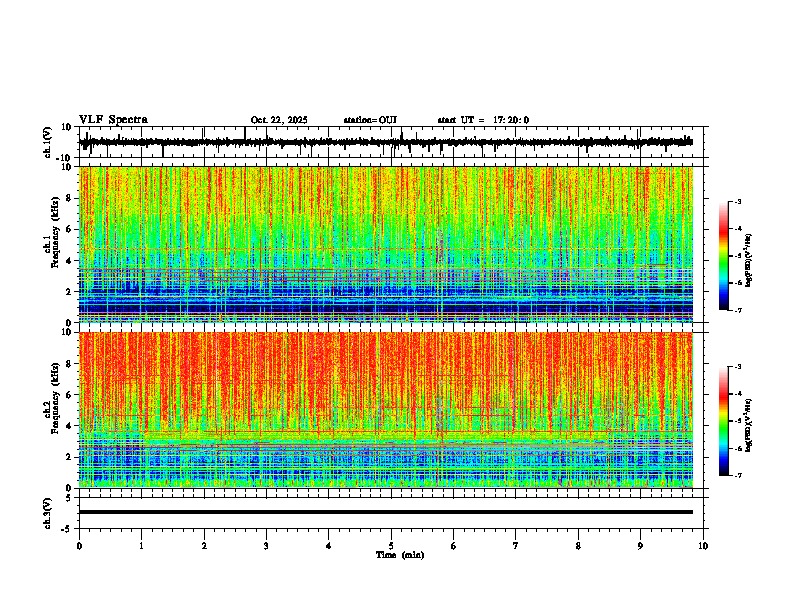Click time axis tick label "7"
This screenshot has width=792, height=612.
(516, 546)
